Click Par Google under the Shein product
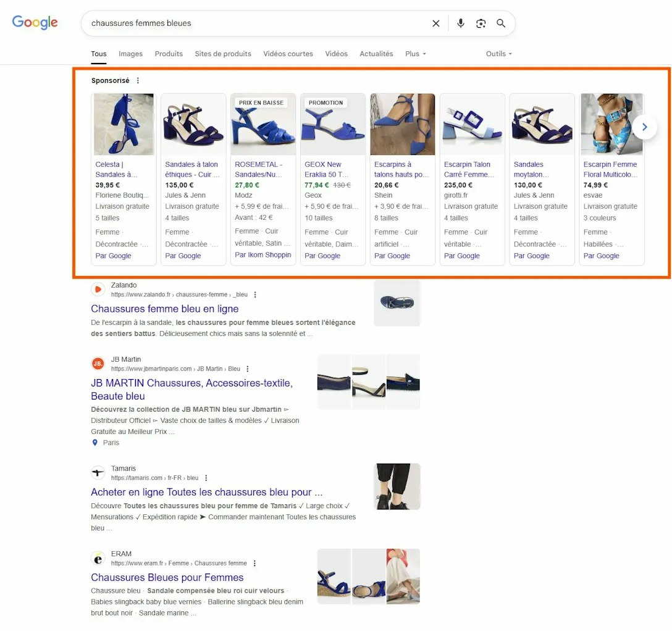 pyautogui.click(x=392, y=256)
